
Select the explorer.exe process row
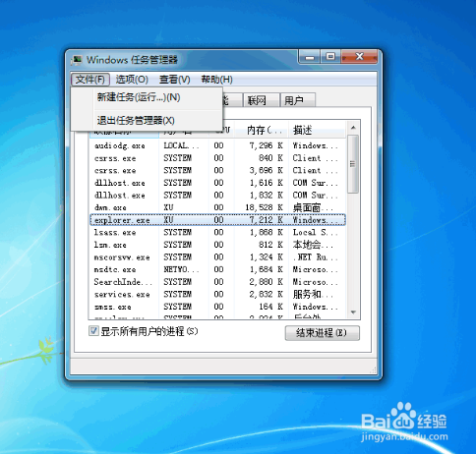point(217,220)
